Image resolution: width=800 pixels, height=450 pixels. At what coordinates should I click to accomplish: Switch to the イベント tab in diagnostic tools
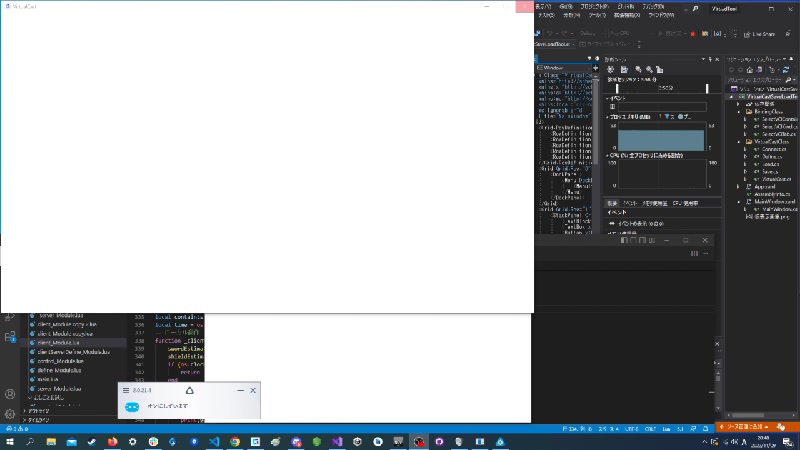(630, 203)
